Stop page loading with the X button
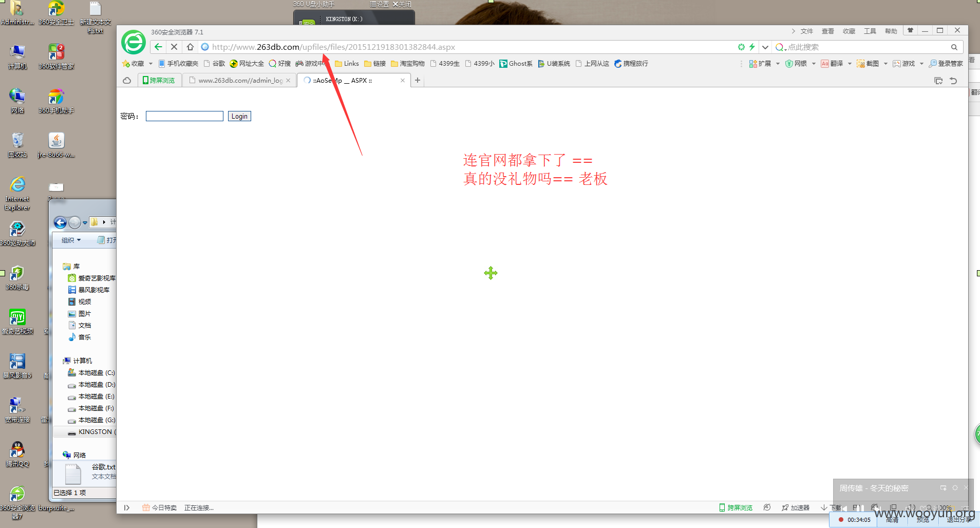Screen dimensions: 980x528 pos(174,47)
